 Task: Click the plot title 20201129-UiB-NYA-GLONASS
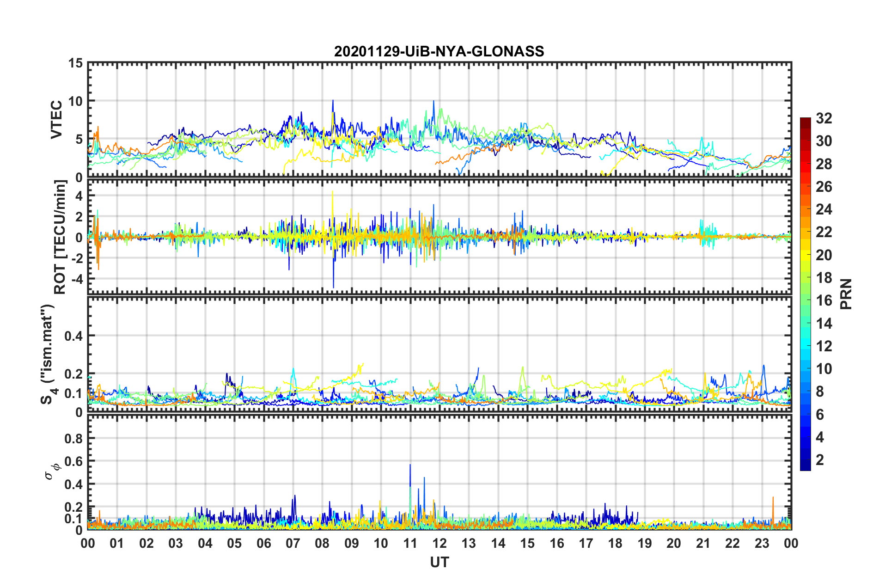pyautogui.click(x=439, y=51)
